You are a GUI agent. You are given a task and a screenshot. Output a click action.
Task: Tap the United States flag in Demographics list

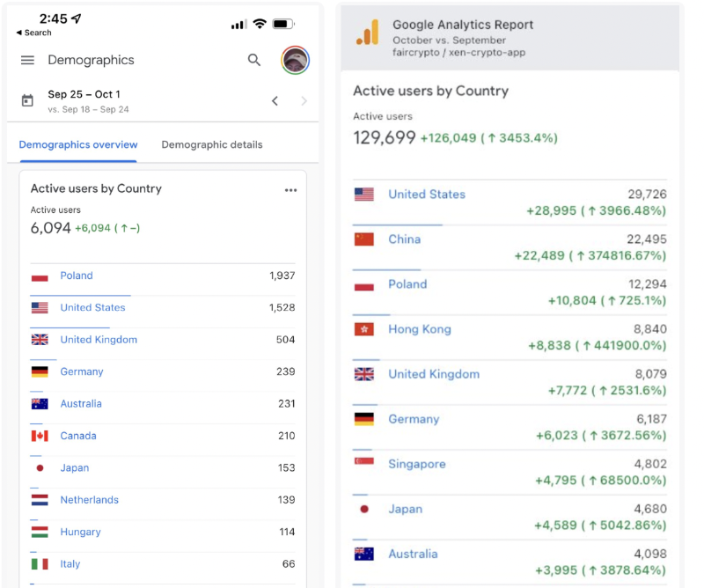pyautogui.click(x=40, y=308)
